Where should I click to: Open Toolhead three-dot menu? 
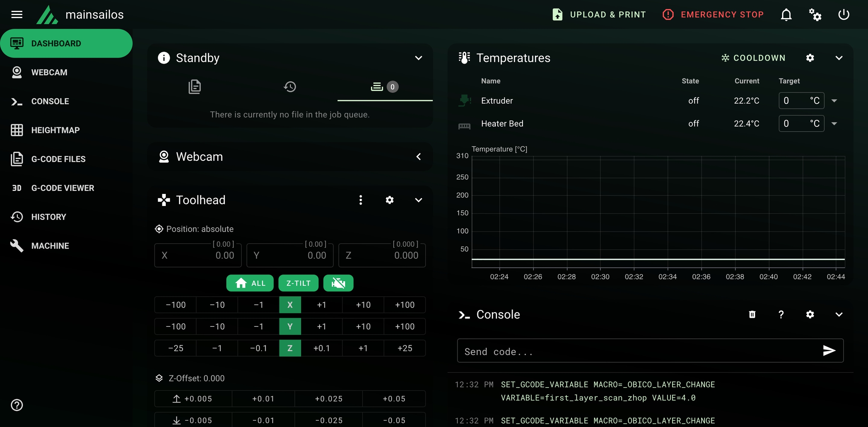(x=361, y=200)
